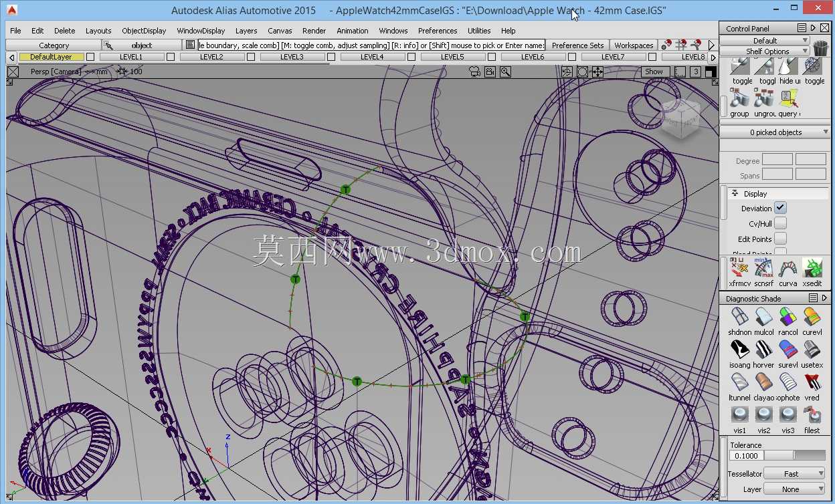The width and height of the screenshot is (835, 504).
Task: Open the Layer None dropdown
Action: pos(794,489)
